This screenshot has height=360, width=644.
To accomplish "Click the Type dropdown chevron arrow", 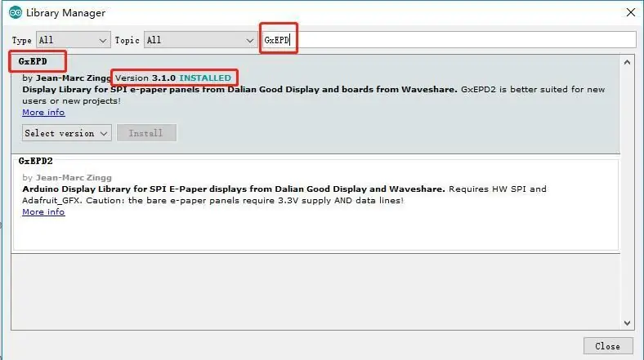I will (x=103, y=40).
